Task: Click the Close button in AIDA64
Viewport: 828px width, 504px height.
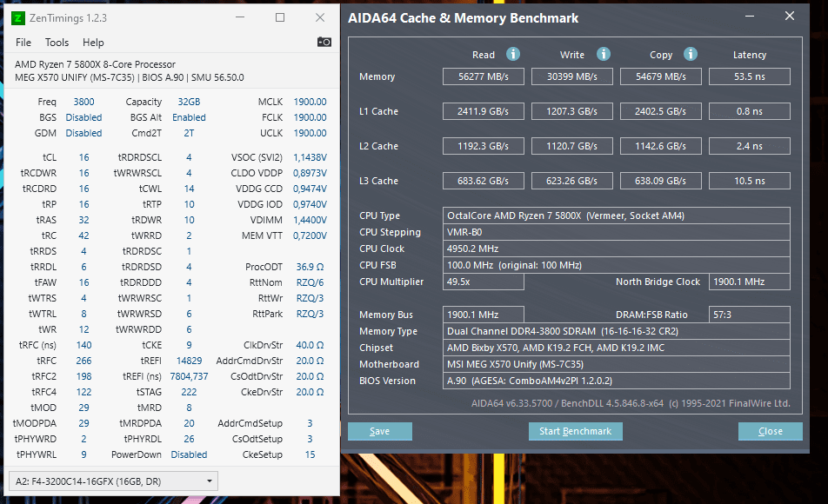Action: tap(771, 431)
